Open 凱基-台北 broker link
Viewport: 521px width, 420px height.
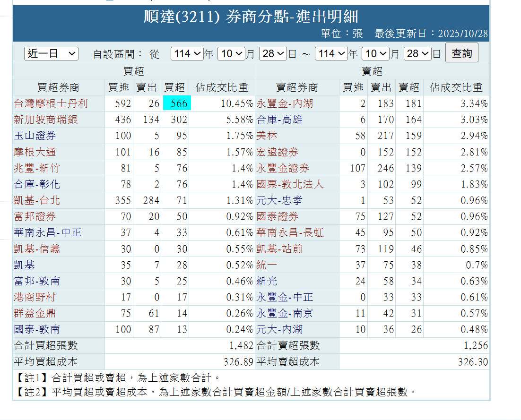coord(37,200)
